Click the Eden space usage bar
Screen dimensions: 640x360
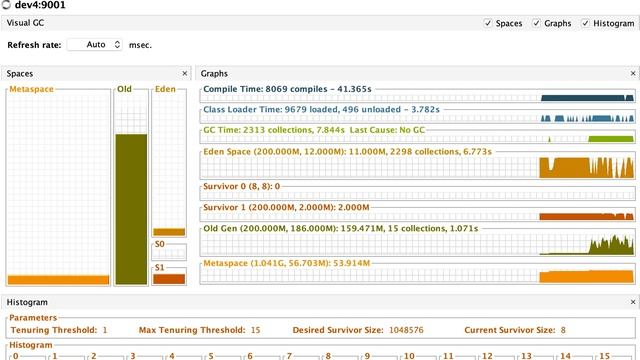point(169,232)
